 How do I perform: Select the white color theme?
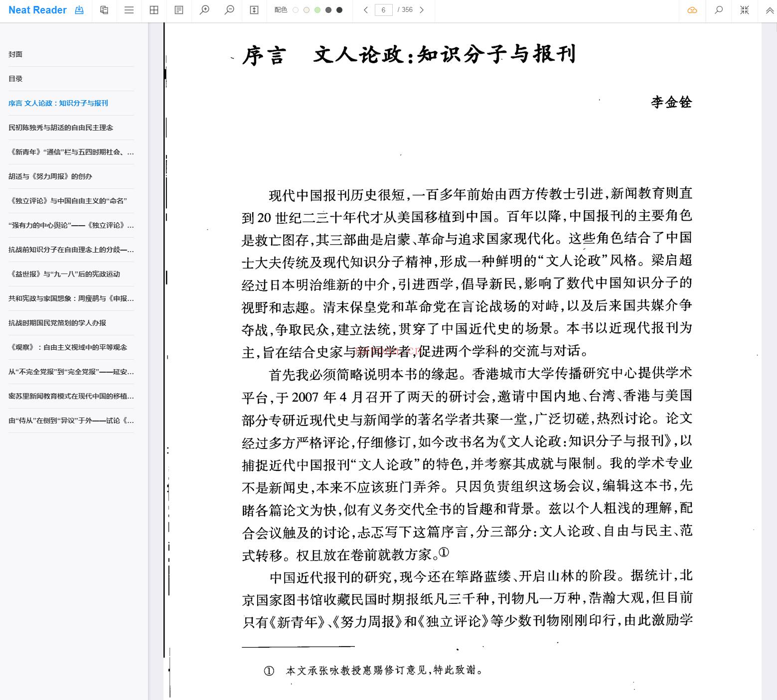tap(296, 10)
